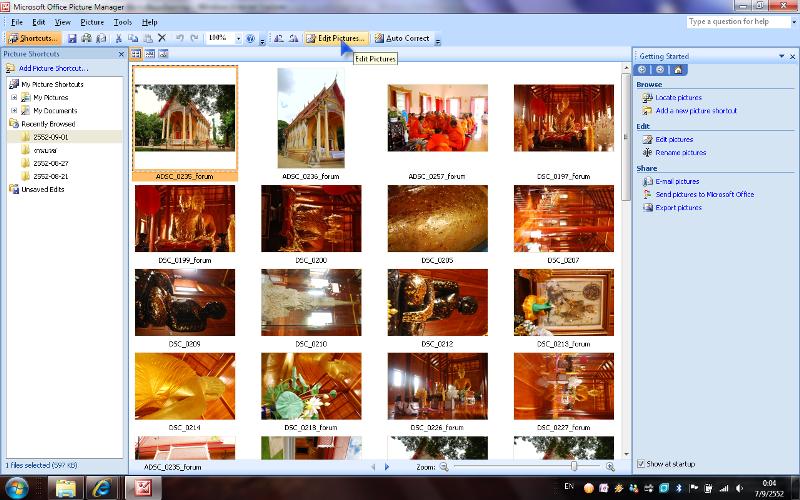Toggle the Shortcuts... toolbar button

click(x=34, y=38)
